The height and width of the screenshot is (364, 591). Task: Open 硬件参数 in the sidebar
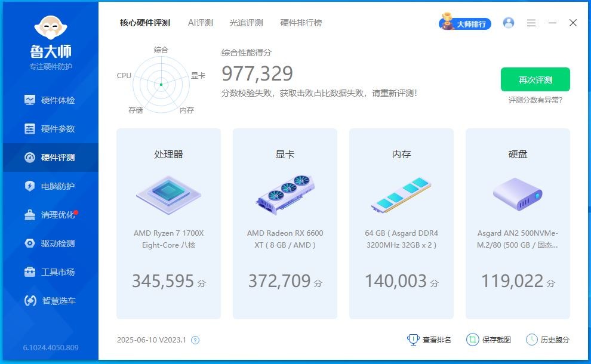point(51,128)
